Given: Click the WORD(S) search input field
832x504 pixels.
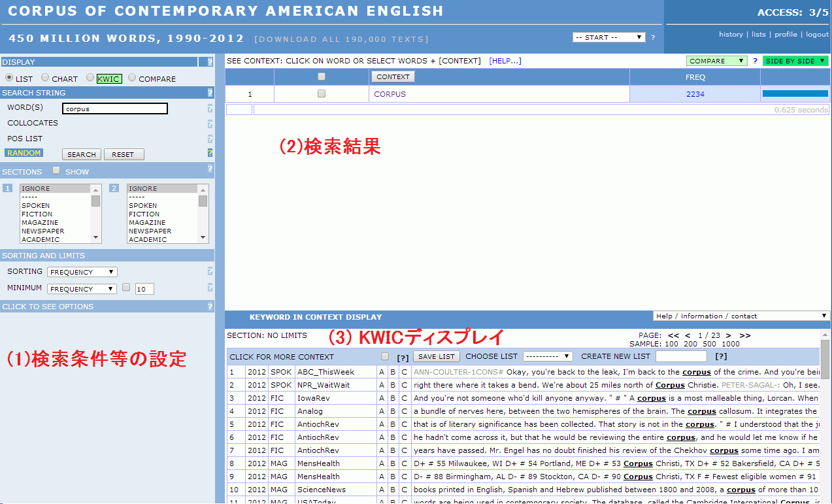Looking at the screenshot, I should (x=115, y=109).
